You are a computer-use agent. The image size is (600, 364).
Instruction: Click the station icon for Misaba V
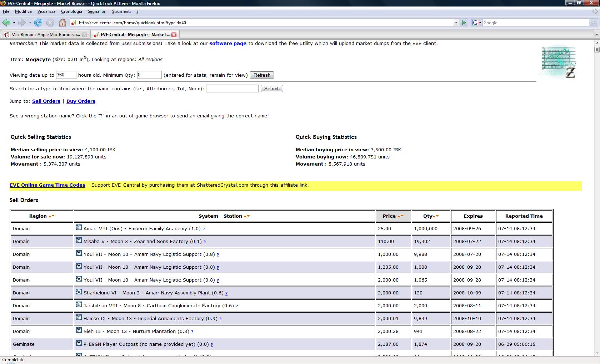point(79,241)
